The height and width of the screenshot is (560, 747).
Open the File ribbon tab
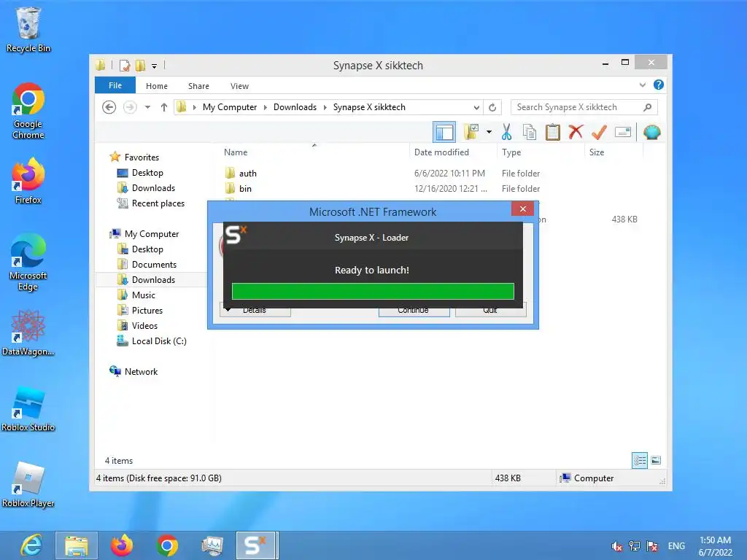pos(115,85)
